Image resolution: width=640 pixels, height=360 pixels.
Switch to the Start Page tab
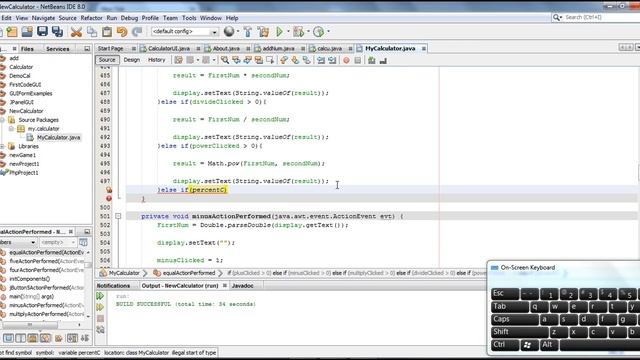pos(110,48)
